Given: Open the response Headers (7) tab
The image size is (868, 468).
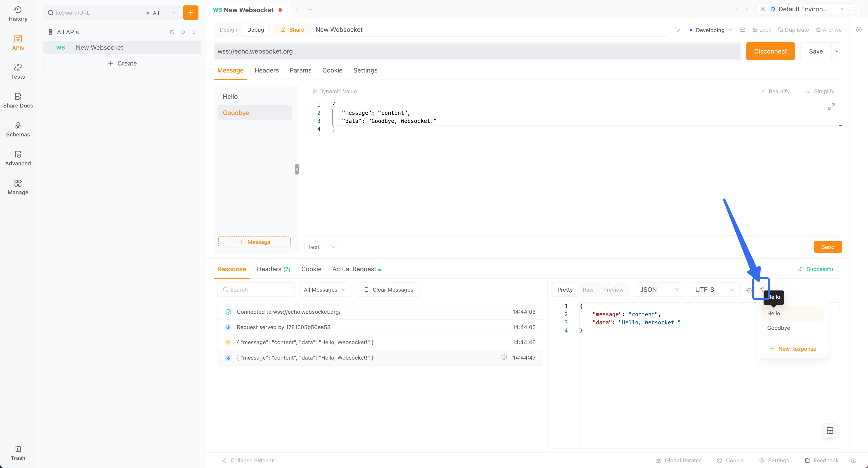Looking at the screenshot, I should click(x=273, y=269).
